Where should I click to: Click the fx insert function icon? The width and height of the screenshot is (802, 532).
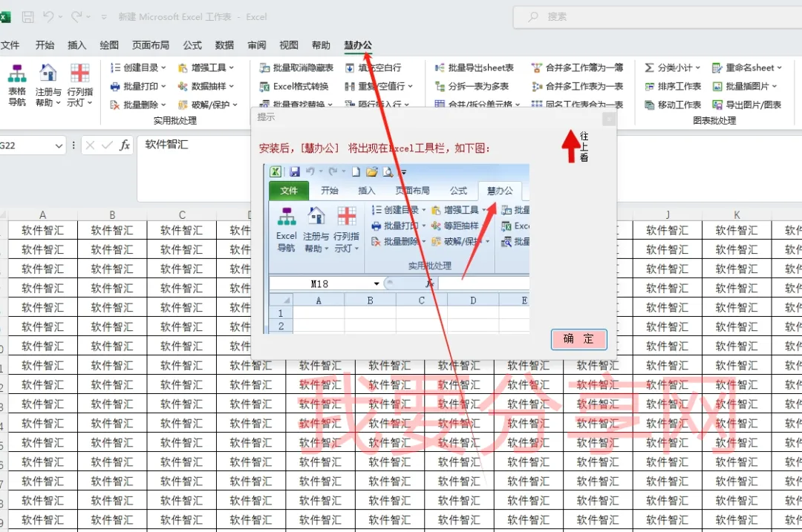click(x=124, y=145)
